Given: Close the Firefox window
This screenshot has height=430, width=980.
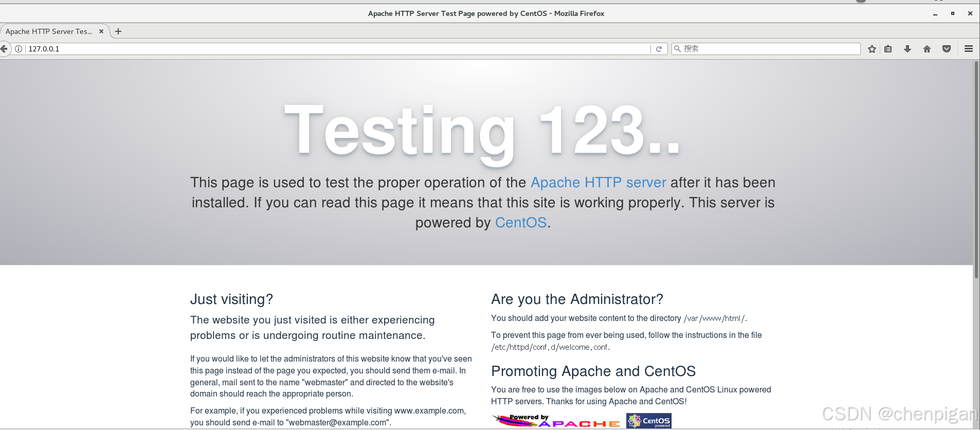Looking at the screenshot, I should click(x=970, y=13).
